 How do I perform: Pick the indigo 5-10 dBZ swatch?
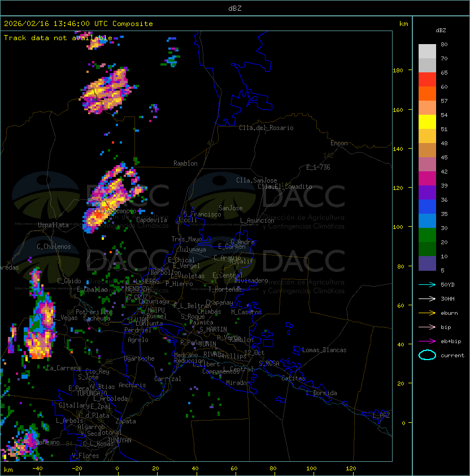tap(427, 263)
